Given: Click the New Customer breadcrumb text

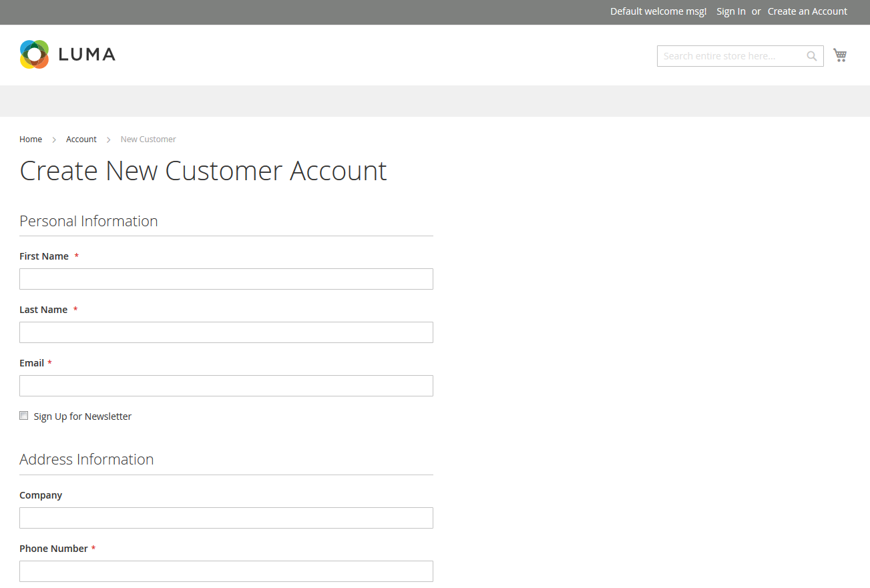Looking at the screenshot, I should point(148,139).
